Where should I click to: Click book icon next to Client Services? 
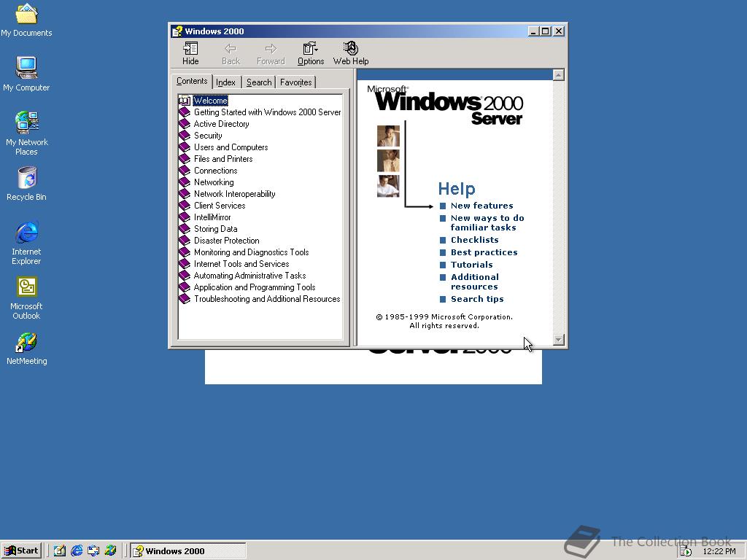(185, 206)
